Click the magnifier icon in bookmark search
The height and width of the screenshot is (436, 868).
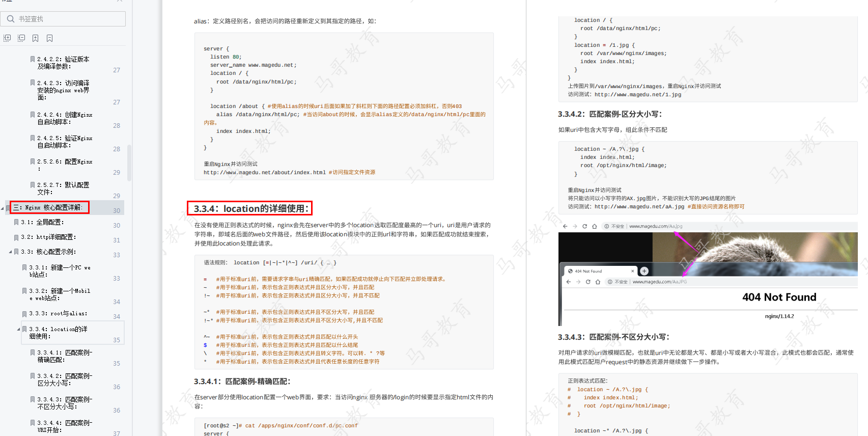click(10, 19)
